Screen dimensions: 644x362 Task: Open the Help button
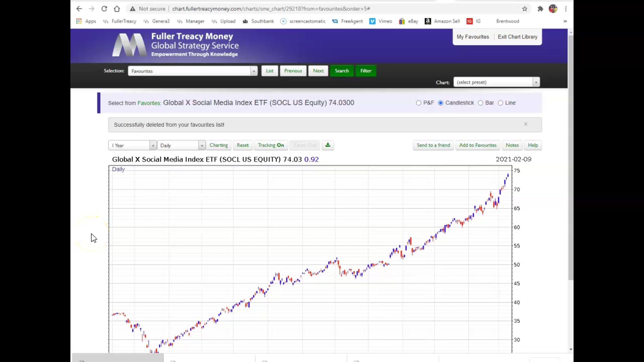tap(533, 145)
